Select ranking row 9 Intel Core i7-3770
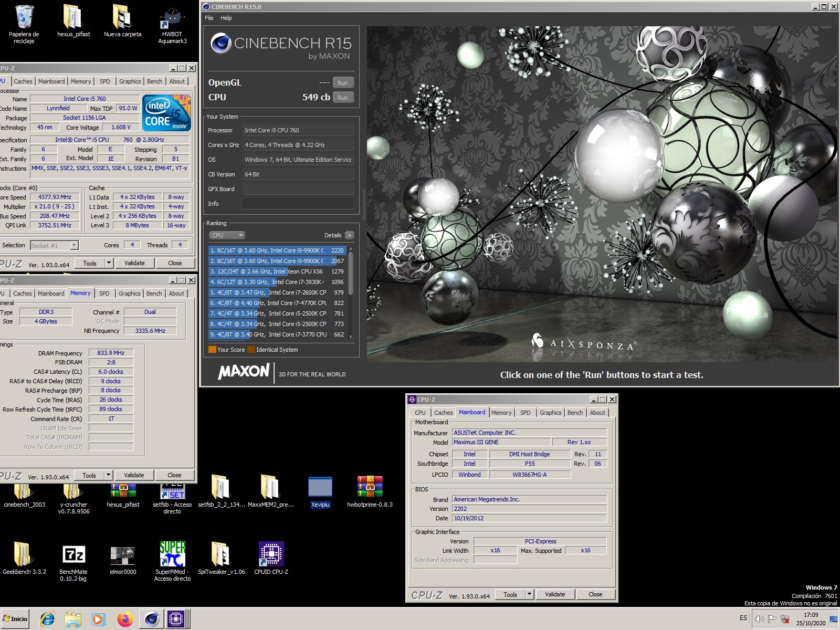 [x=277, y=334]
